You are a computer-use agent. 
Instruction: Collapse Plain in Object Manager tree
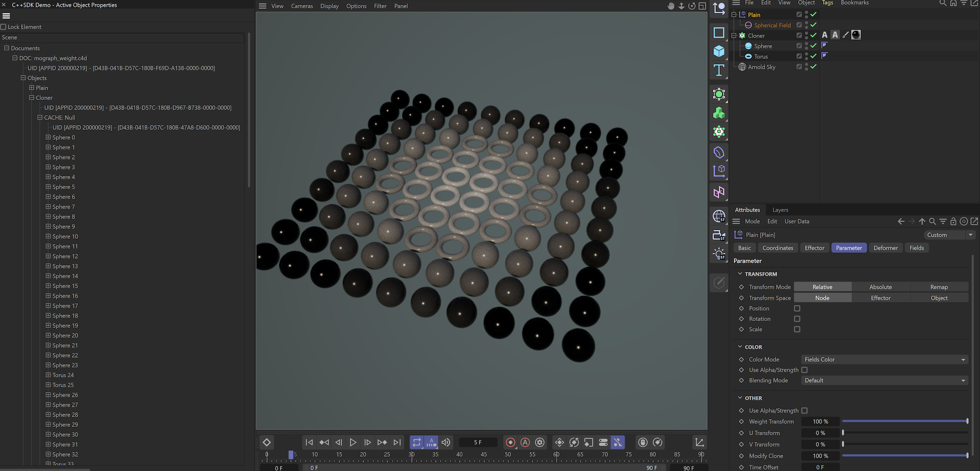[x=734, y=15]
